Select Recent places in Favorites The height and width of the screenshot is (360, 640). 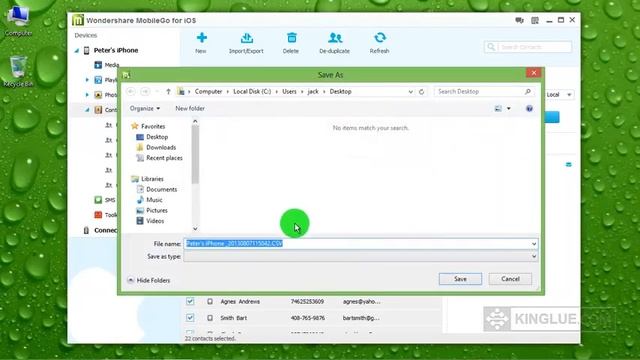tap(160, 158)
